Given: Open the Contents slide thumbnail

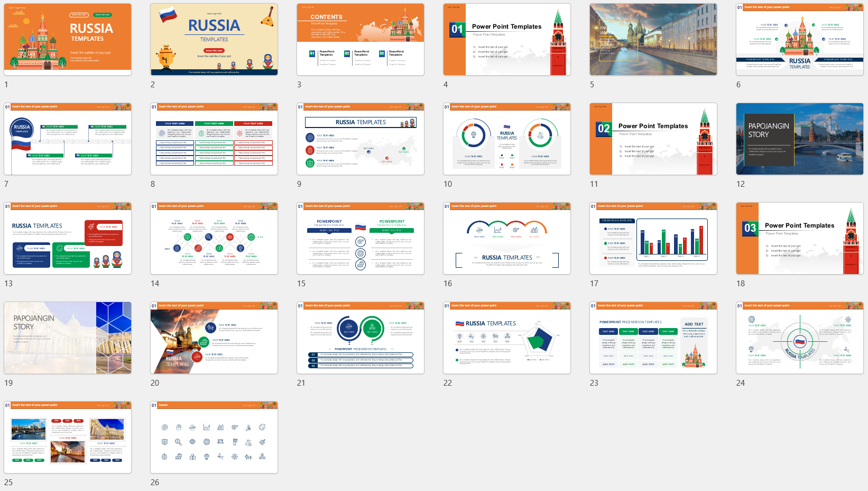Looking at the screenshot, I should tap(361, 40).
